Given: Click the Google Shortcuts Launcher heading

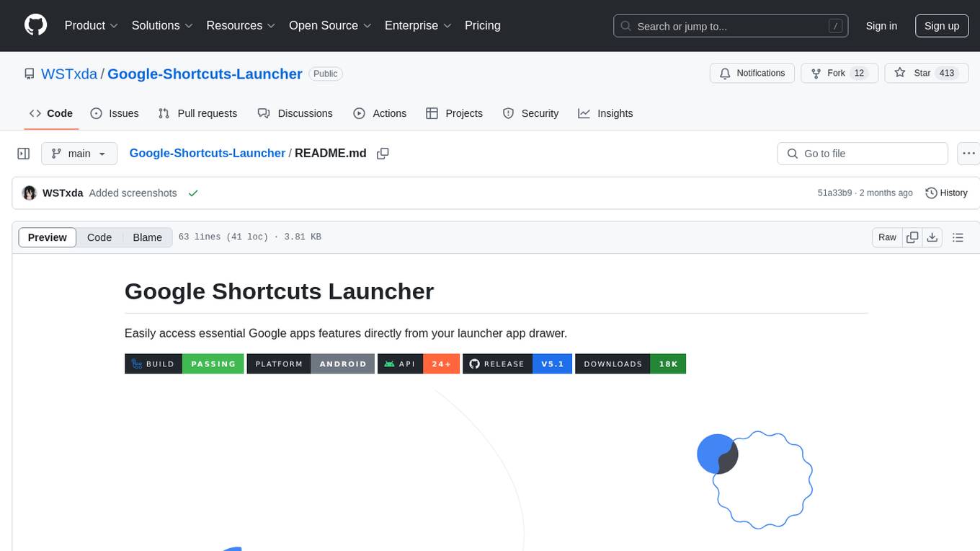Looking at the screenshot, I should pos(279,291).
